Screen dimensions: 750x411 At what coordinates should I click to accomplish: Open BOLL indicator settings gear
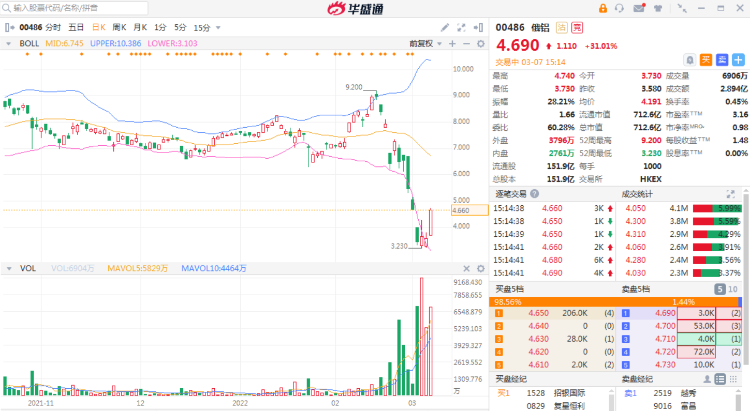[x=481, y=44]
